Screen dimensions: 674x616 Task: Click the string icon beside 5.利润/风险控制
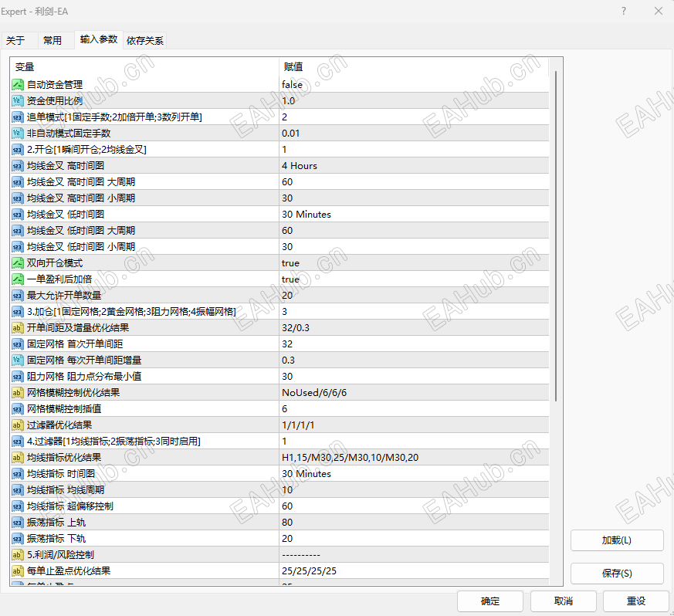pyautogui.click(x=17, y=555)
